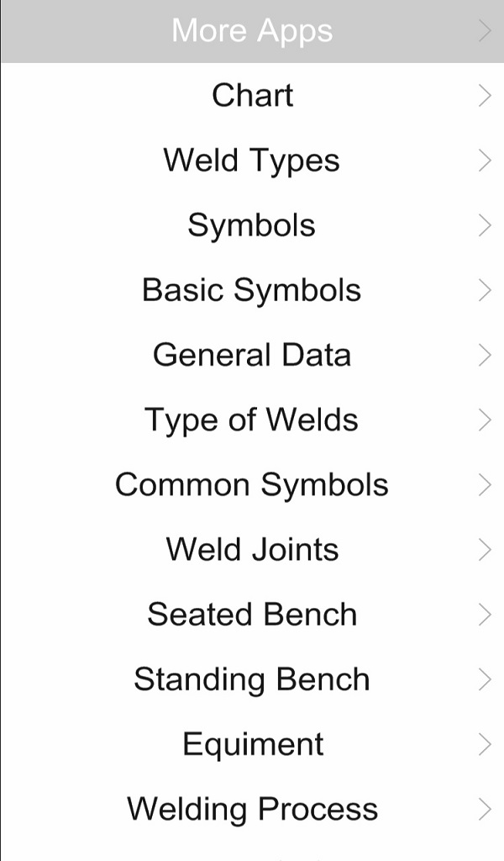
Task: Open the Welding Process section
Action: [252, 809]
